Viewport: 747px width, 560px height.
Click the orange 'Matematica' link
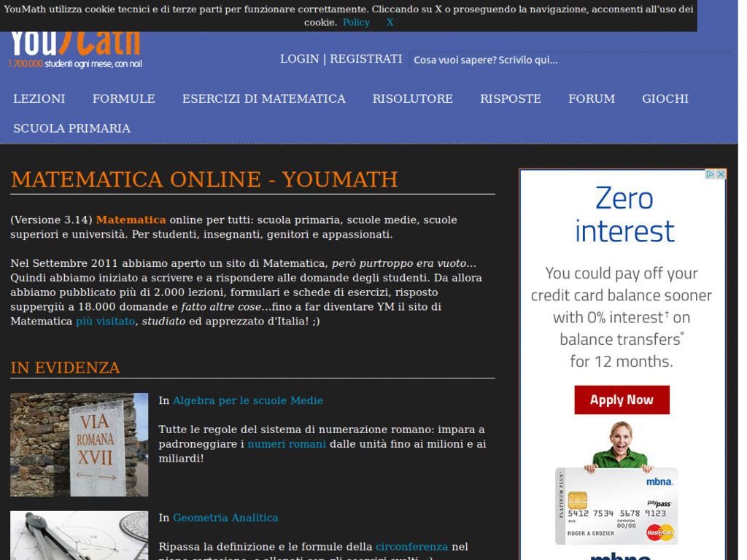[x=131, y=220]
